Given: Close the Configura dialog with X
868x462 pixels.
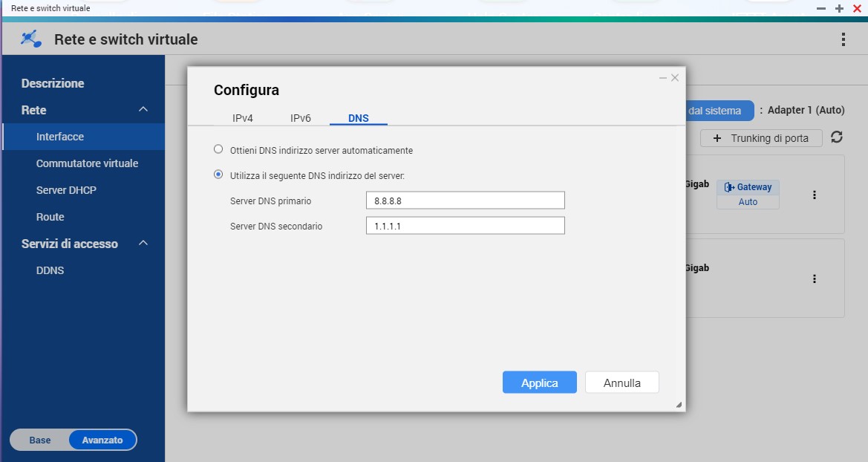Looking at the screenshot, I should pos(674,78).
